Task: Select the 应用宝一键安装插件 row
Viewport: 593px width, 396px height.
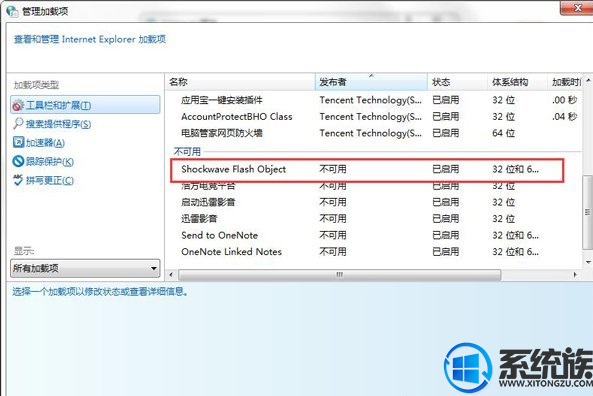Action: point(374,100)
